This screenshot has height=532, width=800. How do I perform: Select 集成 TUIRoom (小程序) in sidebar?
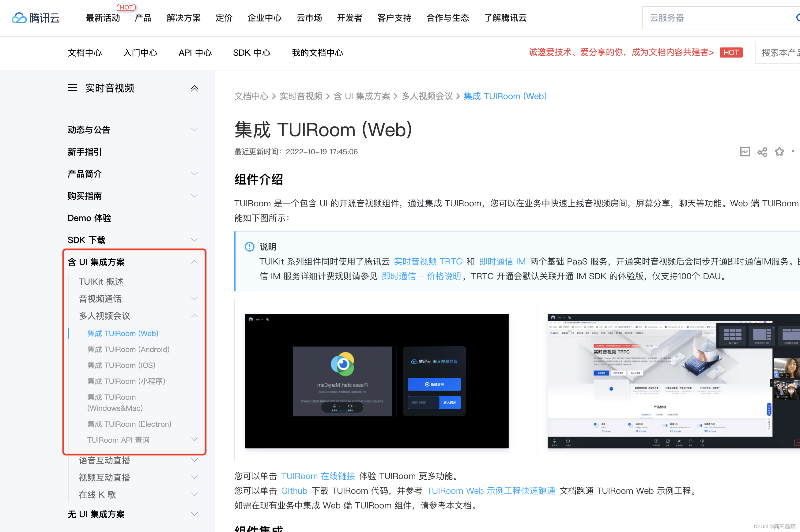(126, 381)
